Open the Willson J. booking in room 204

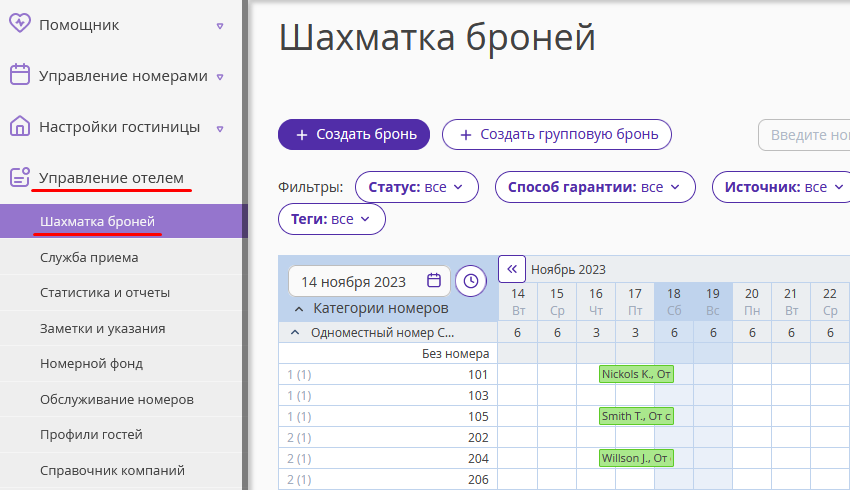(x=636, y=458)
